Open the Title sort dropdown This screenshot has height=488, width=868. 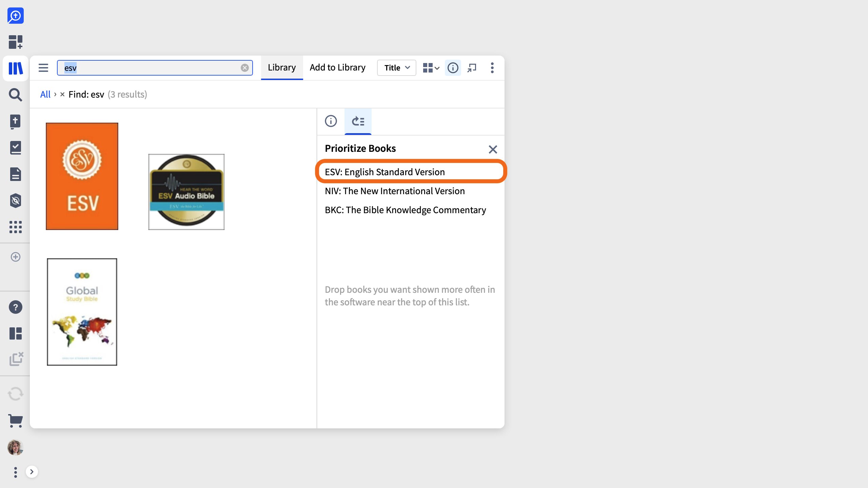click(397, 68)
